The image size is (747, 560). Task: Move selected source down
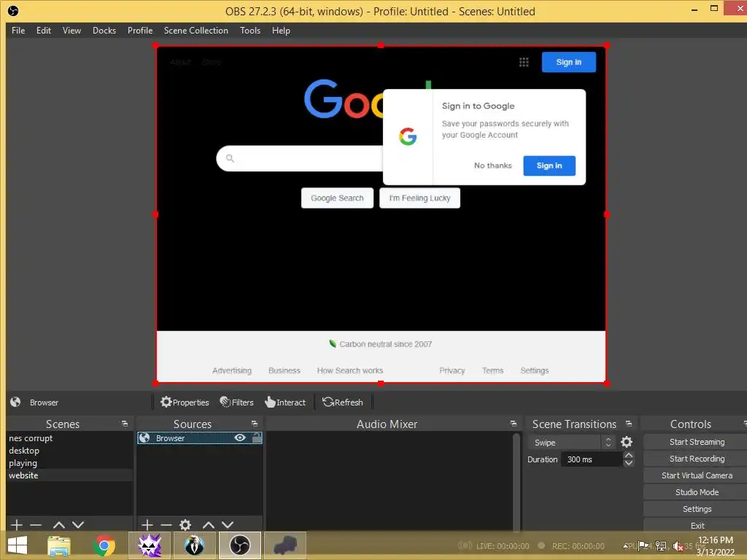tap(228, 525)
